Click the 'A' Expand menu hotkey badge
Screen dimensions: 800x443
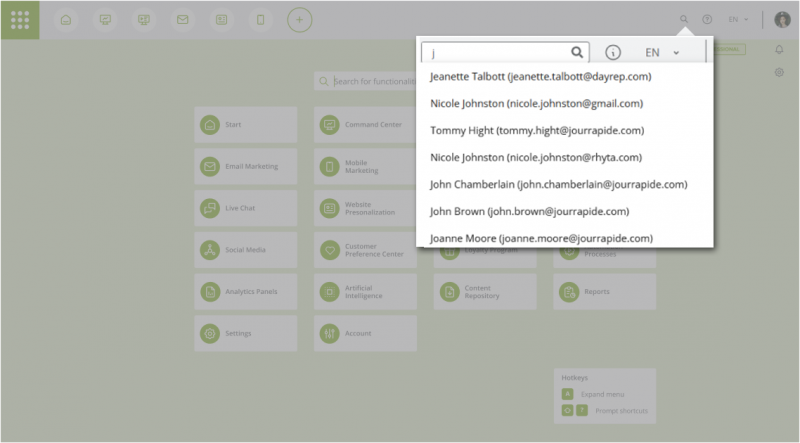567,394
